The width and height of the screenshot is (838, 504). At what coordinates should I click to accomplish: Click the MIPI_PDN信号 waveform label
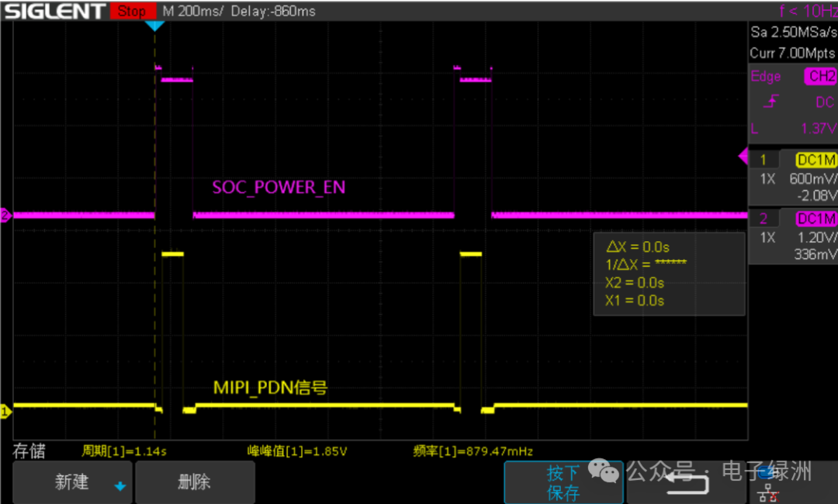coord(270,387)
